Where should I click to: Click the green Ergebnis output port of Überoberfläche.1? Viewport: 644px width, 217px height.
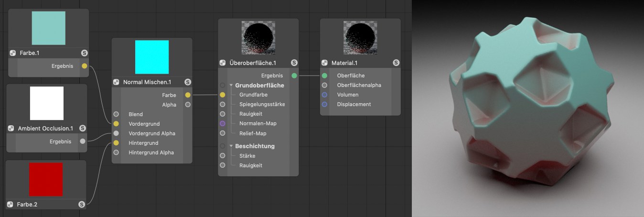[x=294, y=76]
